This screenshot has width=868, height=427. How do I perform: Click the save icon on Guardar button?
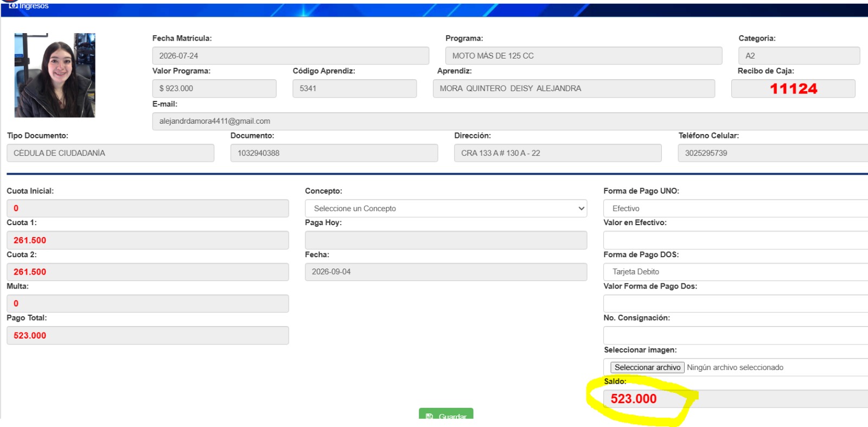(x=429, y=416)
